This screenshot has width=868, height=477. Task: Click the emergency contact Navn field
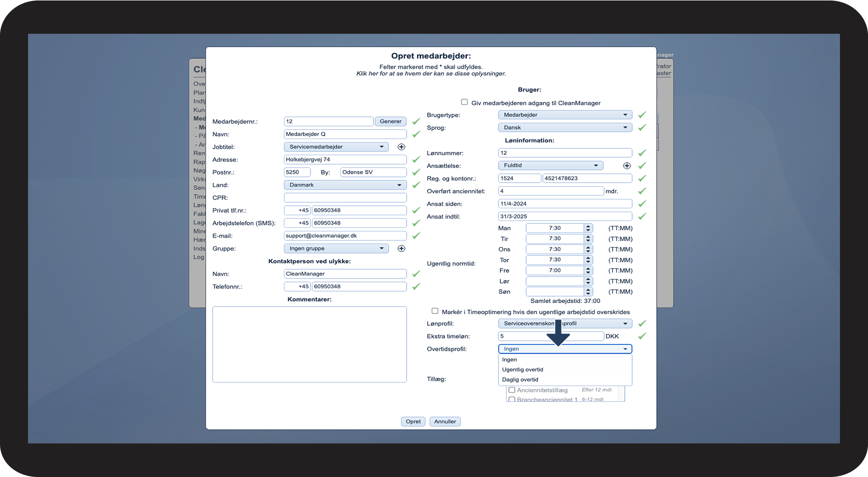(345, 274)
